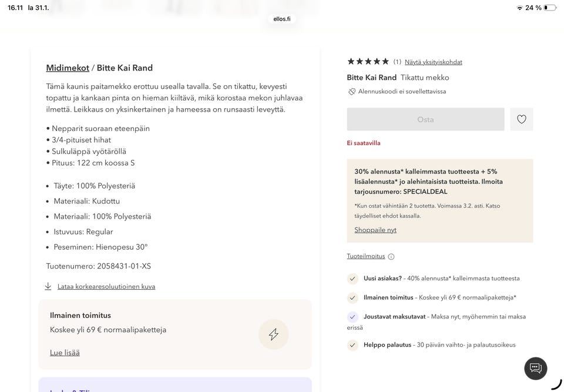This screenshot has width=564, height=392.
Task: Click Lataa korkearesoluutioinen kuva link
Action: click(106, 286)
